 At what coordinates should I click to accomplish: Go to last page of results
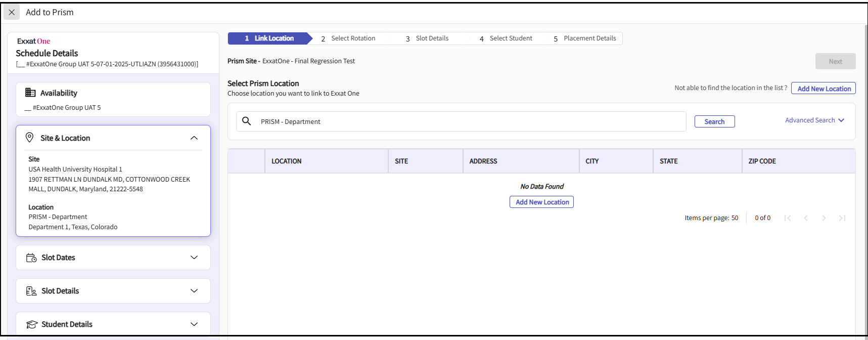842,218
